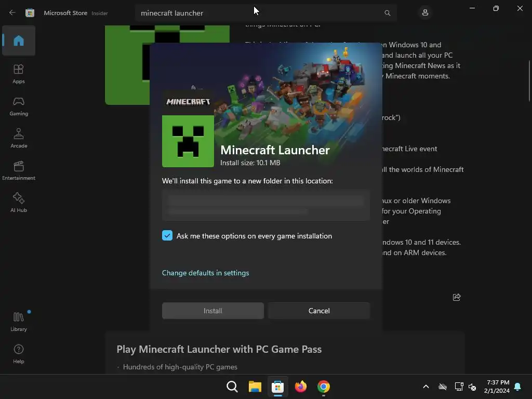Click the green Creeper app icon in dialog
This screenshot has height=399, width=532.
(x=188, y=141)
